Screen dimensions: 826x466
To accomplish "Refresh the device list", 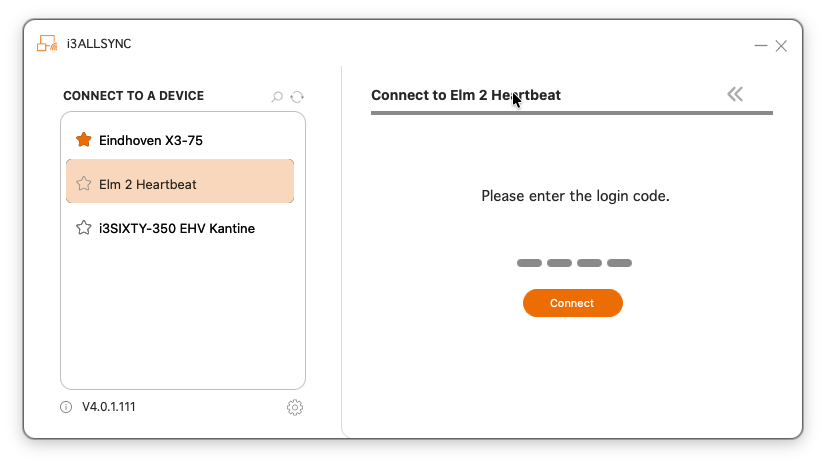I will click(x=297, y=97).
